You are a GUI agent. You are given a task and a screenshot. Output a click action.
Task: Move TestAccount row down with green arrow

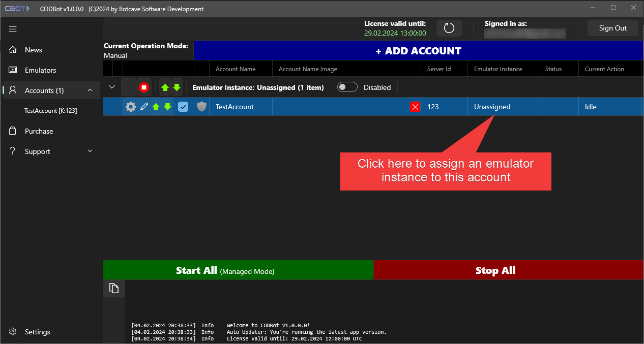pos(167,107)
